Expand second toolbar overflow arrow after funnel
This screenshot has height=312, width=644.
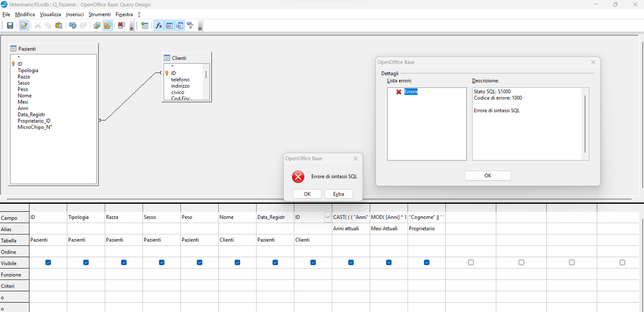(200, 26)
